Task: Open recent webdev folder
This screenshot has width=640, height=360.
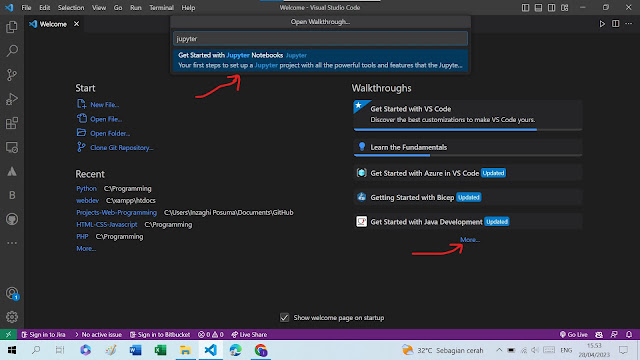Action: click(87, 200)
